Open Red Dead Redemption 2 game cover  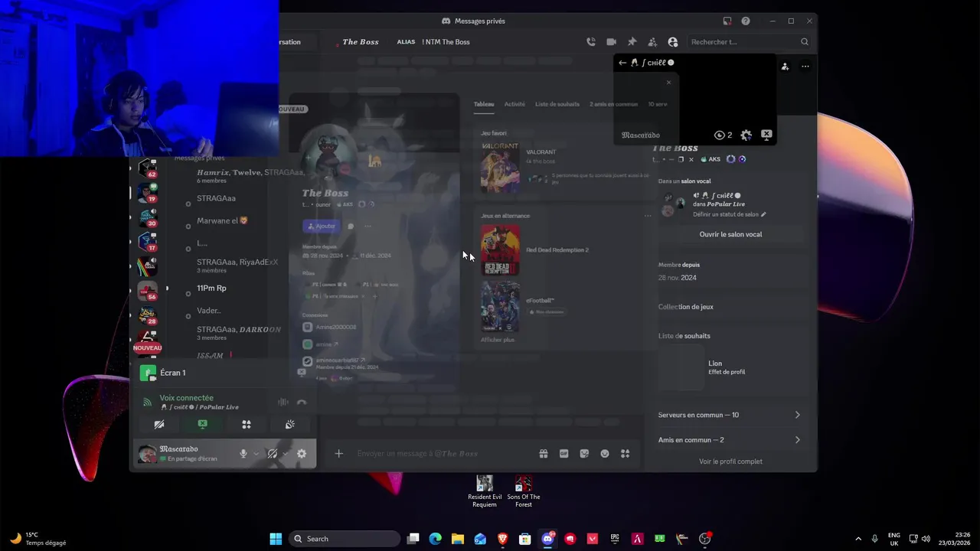pos(500,249)
